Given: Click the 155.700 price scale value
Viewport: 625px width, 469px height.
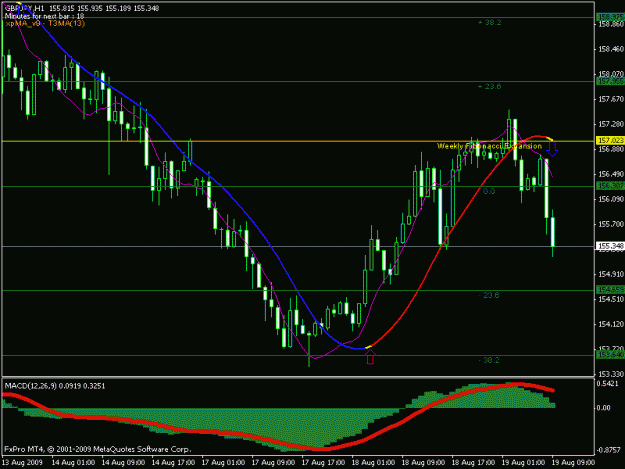Looking at the screenshot, I should (611, 224).
